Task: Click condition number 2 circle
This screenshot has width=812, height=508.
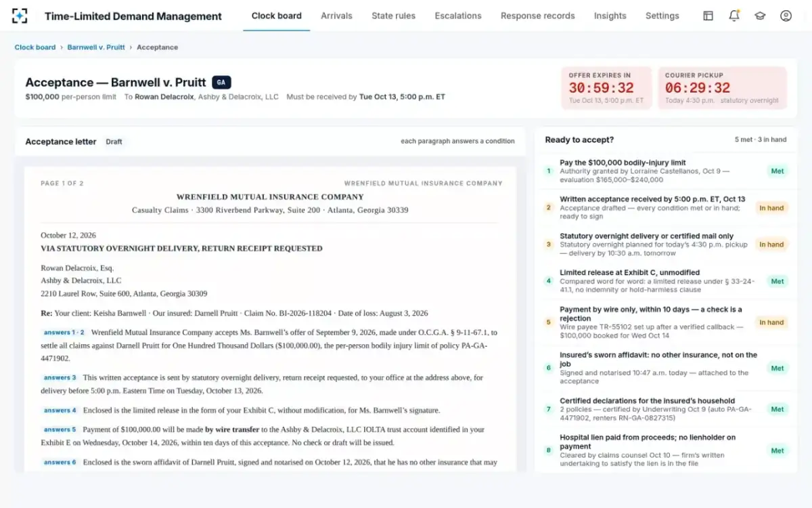Action: point(549,208)
